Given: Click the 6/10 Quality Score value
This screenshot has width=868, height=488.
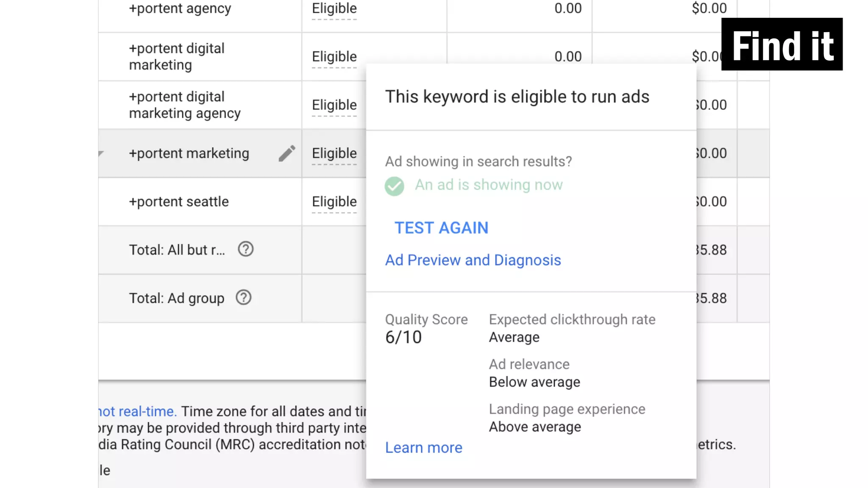Looking at the screenshot, I should click(403, 338).
